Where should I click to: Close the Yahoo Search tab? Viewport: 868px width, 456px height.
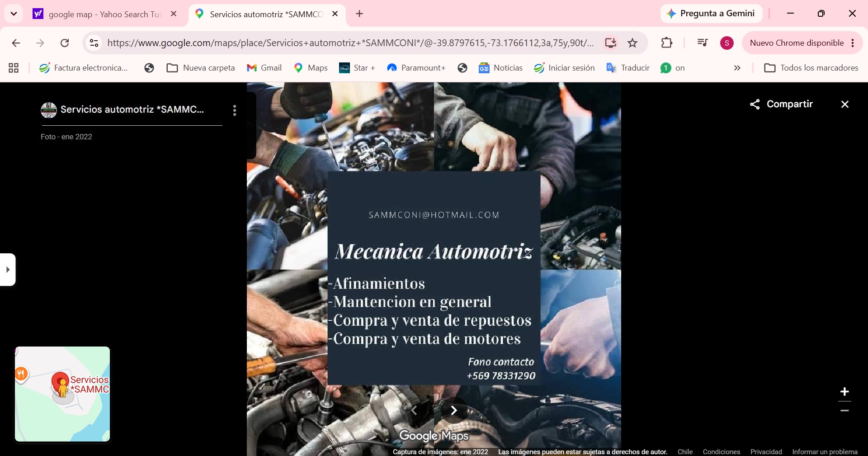[x=174, y=14]
